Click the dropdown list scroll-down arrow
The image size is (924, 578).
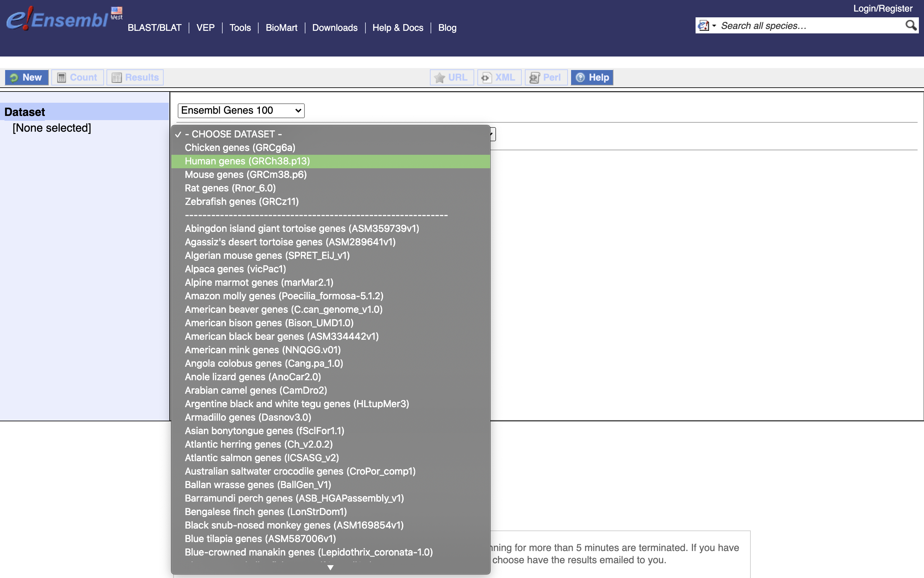point(331,568)
